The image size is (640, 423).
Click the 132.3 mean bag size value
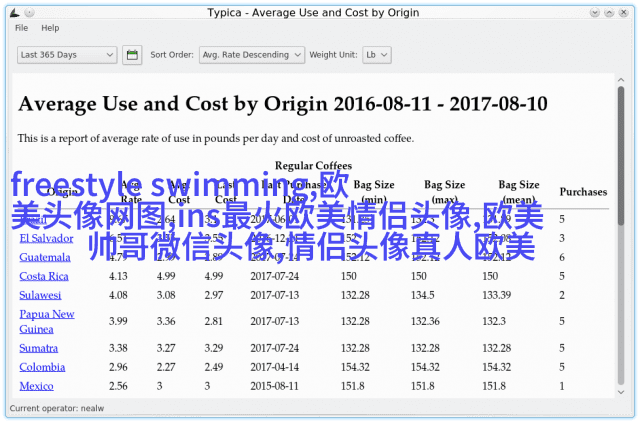coord(494,321)
